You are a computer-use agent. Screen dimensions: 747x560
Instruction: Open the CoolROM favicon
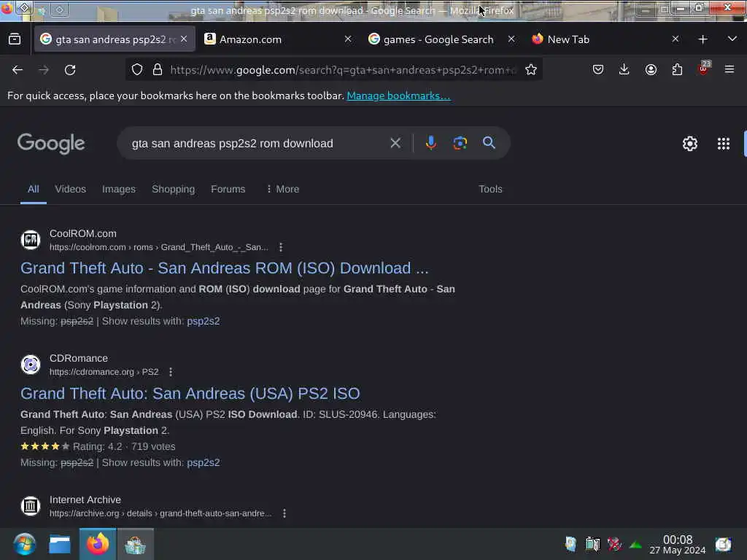coord(31,240)
